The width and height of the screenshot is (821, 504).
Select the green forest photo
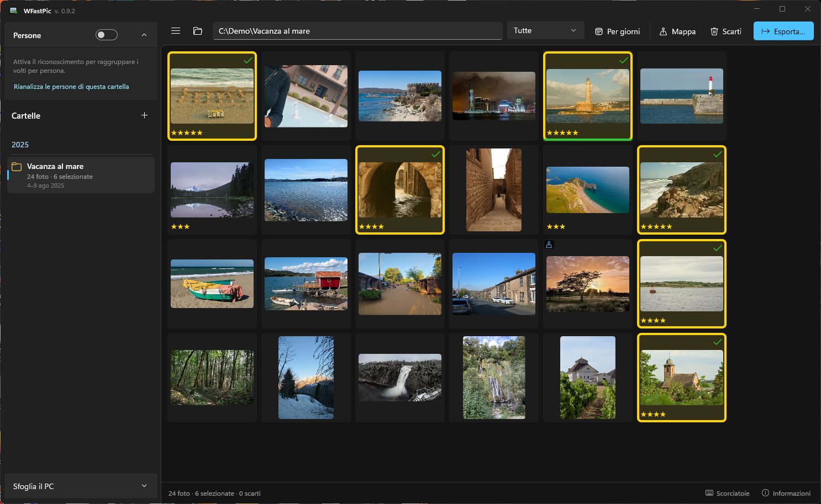tap(212, 378)
